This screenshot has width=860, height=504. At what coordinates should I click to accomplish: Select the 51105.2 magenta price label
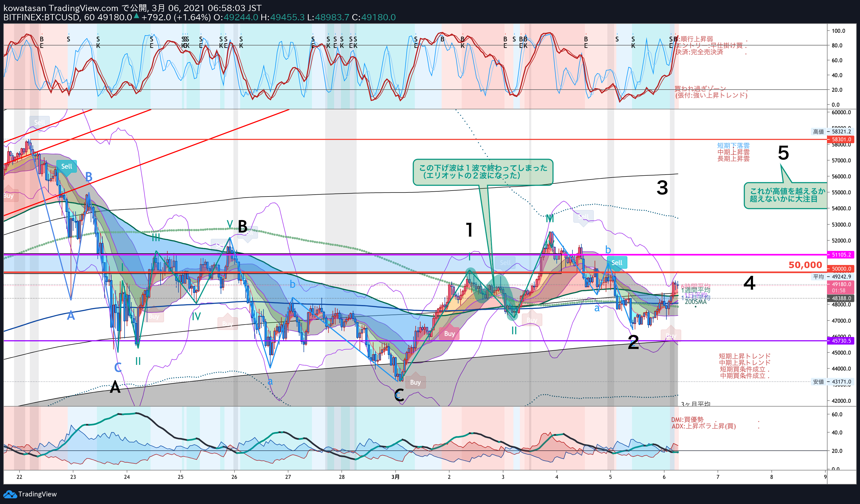pyautogui.click(x=841, y=254)
